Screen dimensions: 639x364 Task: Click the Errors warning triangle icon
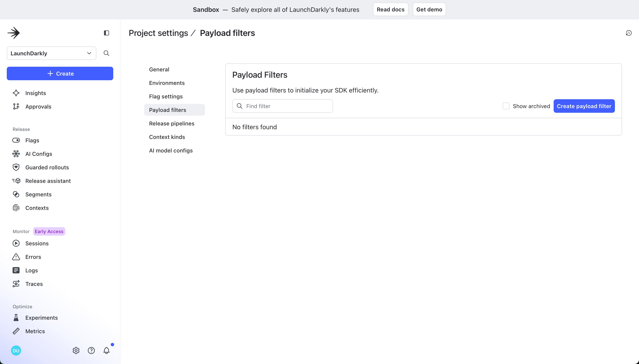[16, 257]
